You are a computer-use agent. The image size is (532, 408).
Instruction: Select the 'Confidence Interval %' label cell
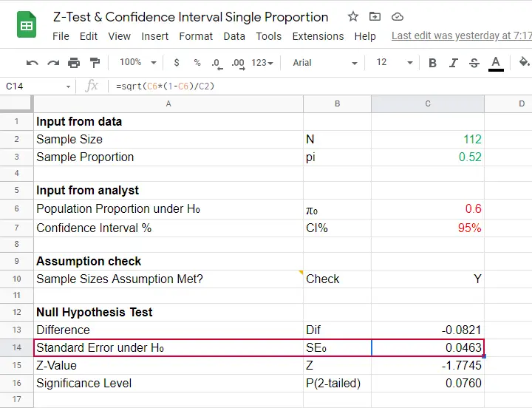click(x=168, y=228)
